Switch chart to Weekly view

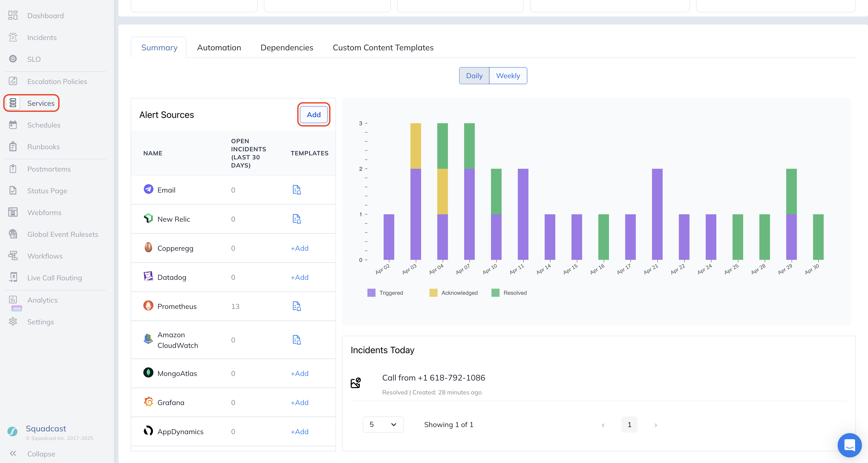(508, 76)
